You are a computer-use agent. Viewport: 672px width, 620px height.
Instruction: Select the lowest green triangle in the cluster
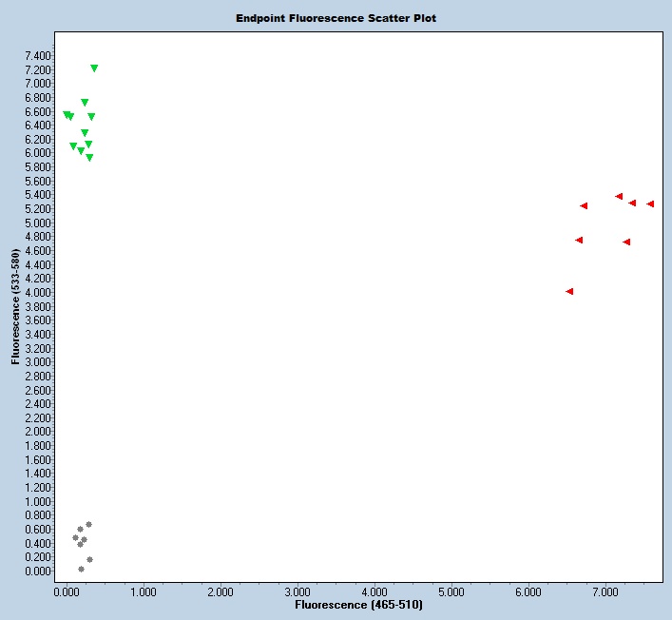[x=89, y=158]
